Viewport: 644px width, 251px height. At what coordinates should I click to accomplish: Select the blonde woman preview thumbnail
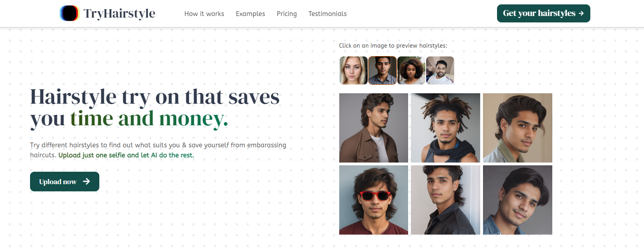coord(354,70)
